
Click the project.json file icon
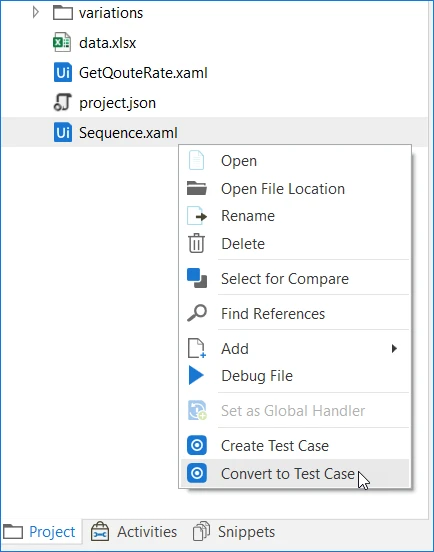pyautogui.click(x=63, y=102)
